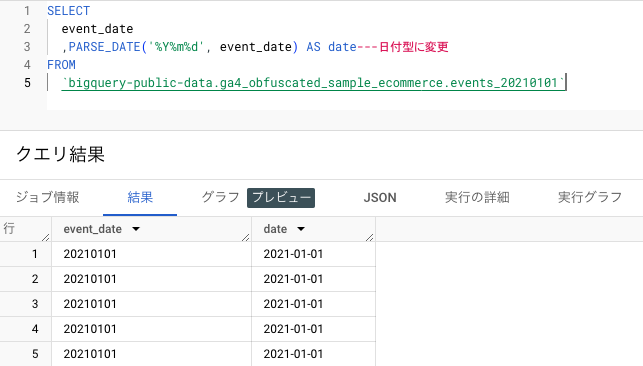Click the プレビュー badge
The width and height of the screenshot is (643, 366).
tap(281, 198)
